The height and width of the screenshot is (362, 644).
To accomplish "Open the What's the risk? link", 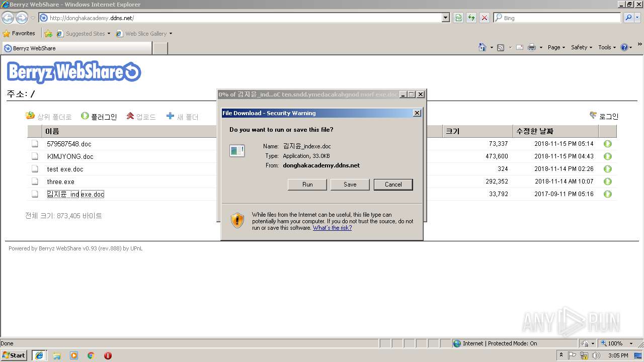I will click(332, 228).
